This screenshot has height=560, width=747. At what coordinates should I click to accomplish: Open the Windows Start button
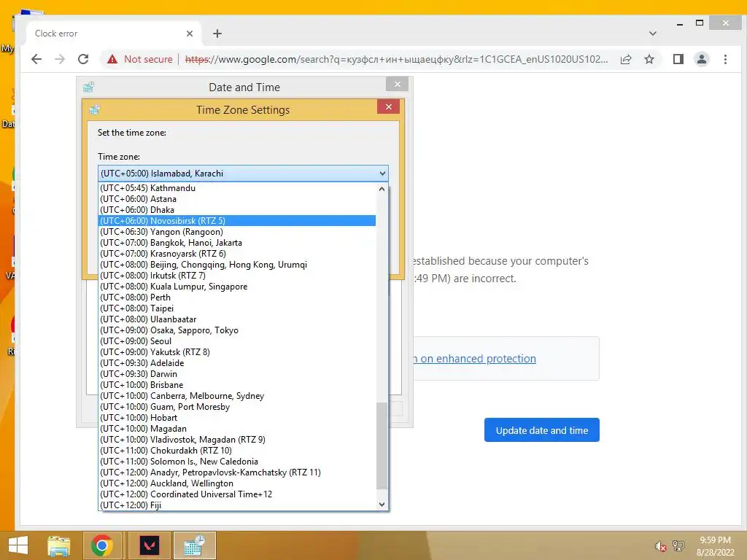[18, 545]
